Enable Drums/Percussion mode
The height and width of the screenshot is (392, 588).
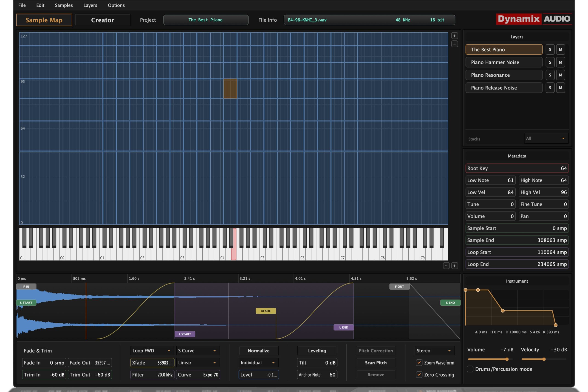470,369
